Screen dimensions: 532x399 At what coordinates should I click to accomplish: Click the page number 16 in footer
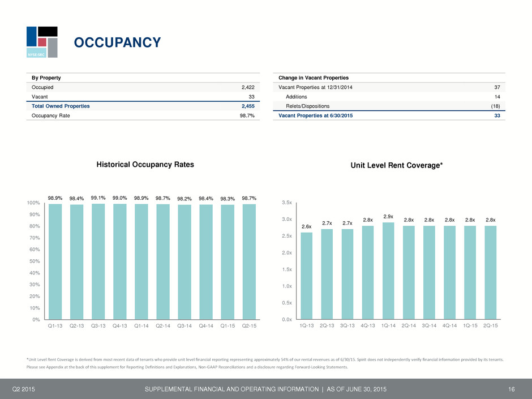(511, 389)
